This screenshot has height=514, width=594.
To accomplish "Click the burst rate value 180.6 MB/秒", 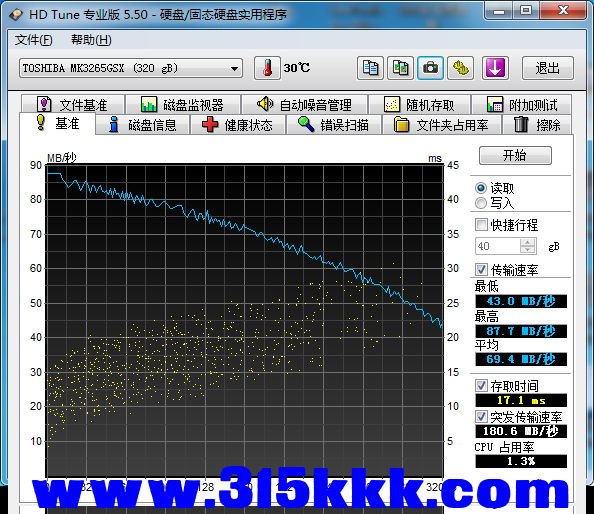I will [521, 431].
